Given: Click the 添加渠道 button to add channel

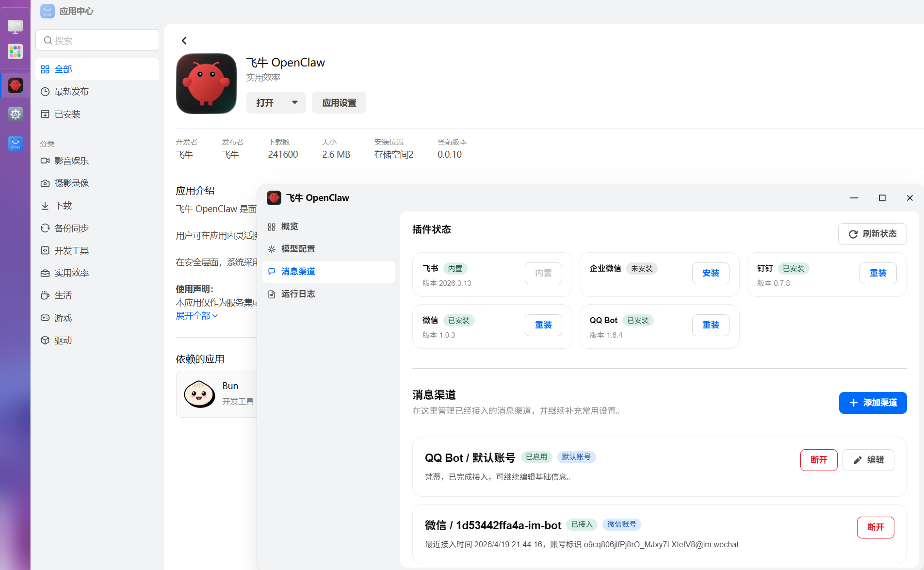Looking at the screenshot, I should tap(872, 403).
